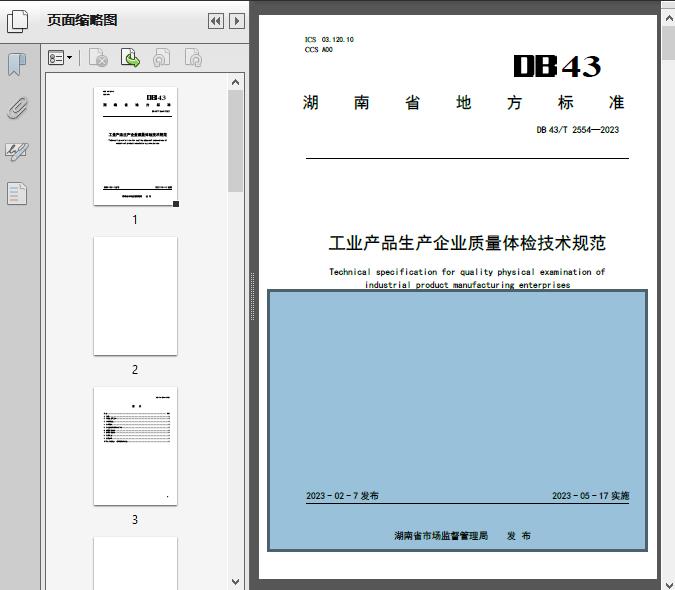Select page 3 table of contents thumbnail
Viewport: 675px width, 590px height.
[136, 446]
